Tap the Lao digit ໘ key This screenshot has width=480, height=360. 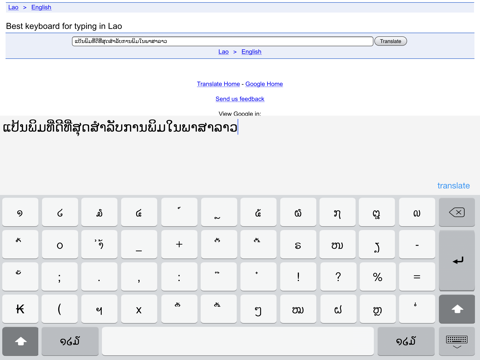point(377,212)
